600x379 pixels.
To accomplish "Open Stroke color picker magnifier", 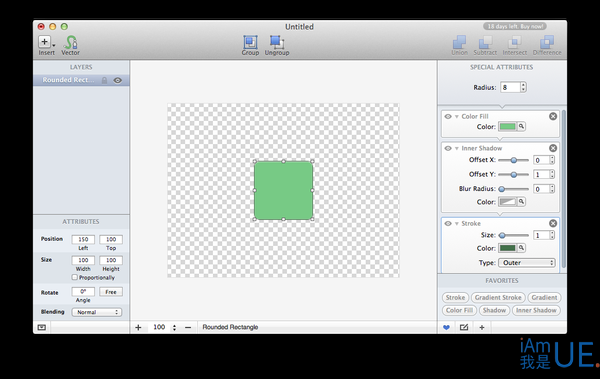I will coord(521,248).
